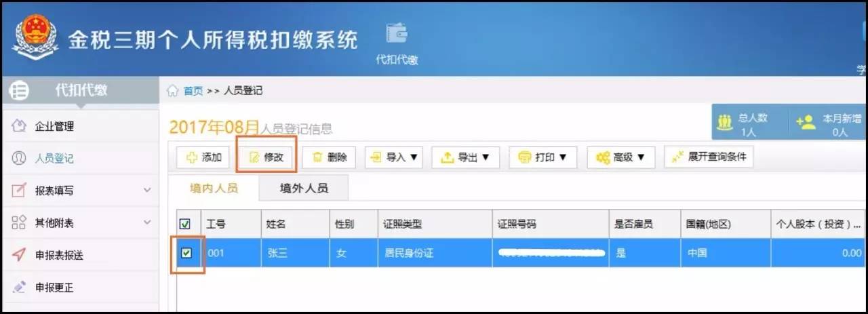
Task: Open the 导入 dropdown menu
Action: [x=394, y=157]
